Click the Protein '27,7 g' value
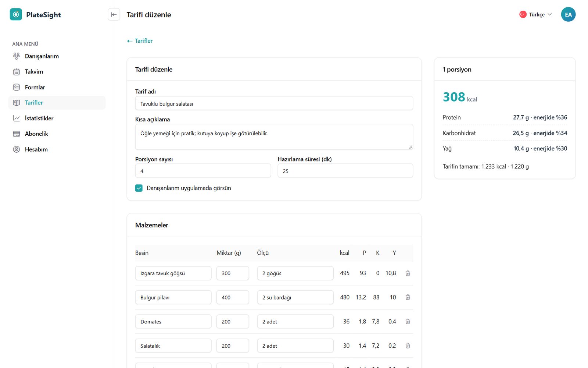The height and width of the screenshot is (368, 588). [521, 117]
